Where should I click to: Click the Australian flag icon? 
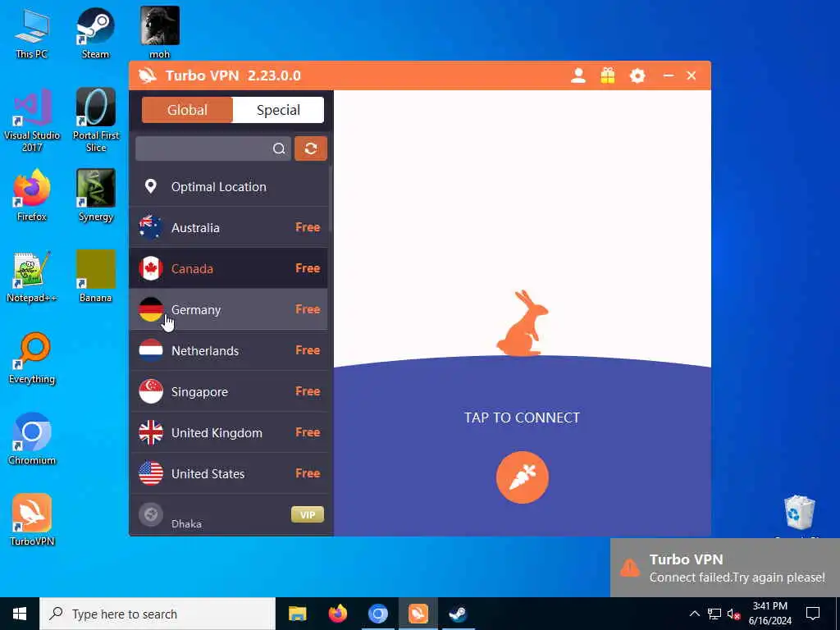pyautogui.click(x=151, y=227)
